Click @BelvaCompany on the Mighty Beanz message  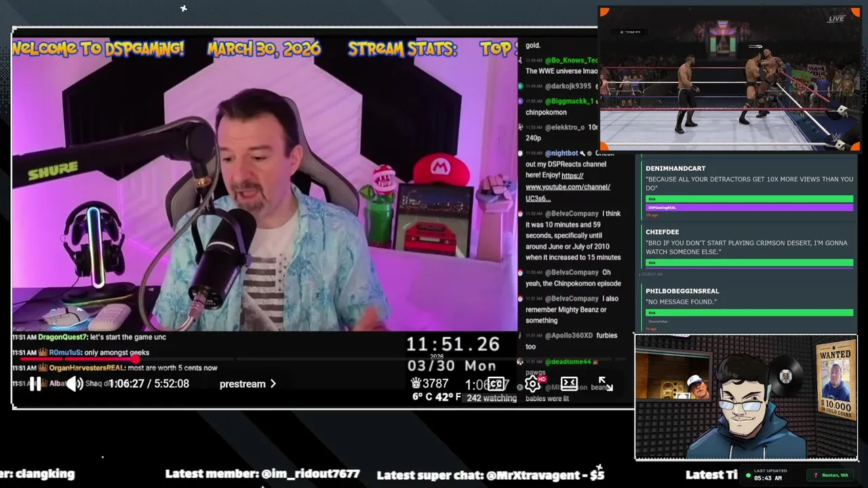[x=572, y=298]
